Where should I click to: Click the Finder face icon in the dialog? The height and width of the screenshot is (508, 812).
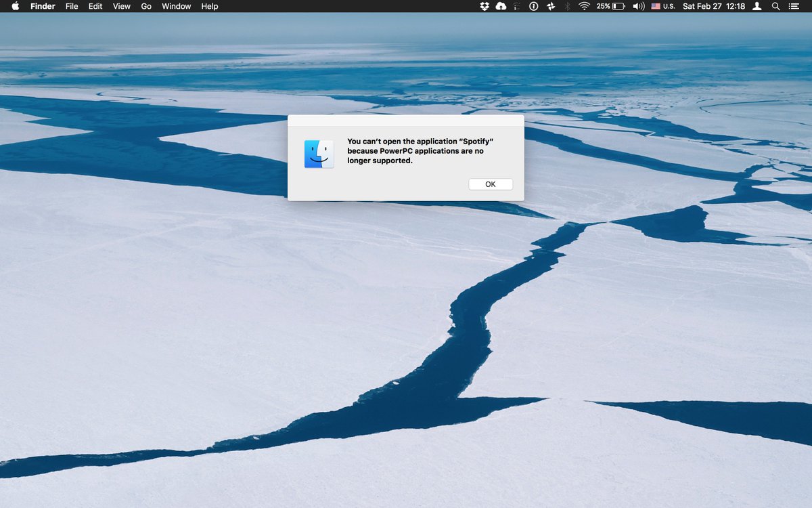(x=319, y=154)
